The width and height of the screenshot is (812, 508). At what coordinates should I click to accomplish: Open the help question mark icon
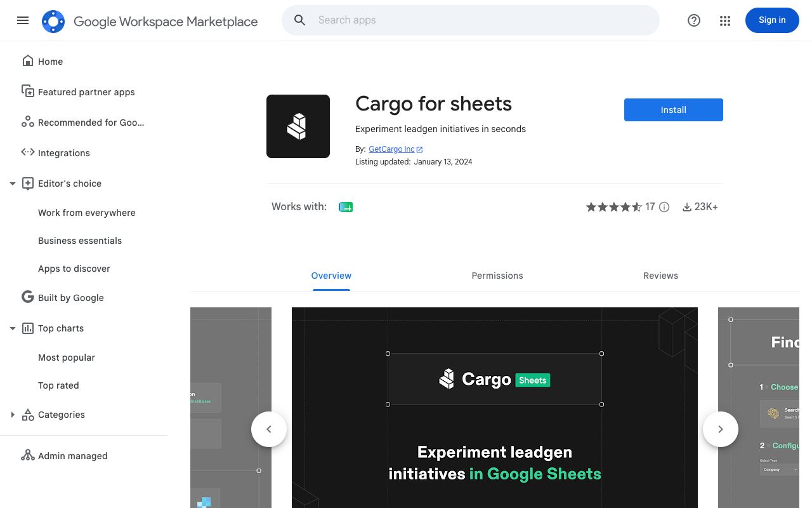pyautogui.click(x=694, y=20)
